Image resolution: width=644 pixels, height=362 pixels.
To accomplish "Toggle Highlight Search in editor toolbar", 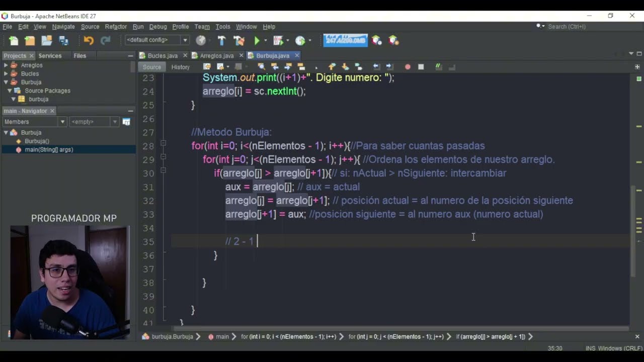I will [x=301, y=67].
